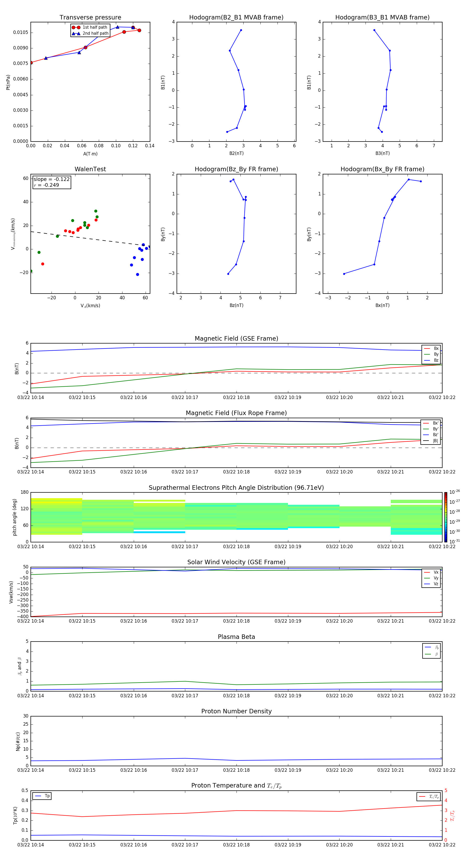Click 'Magnetic Field (GSE Frame)' title
This screenshot has width=473, height=868.
click(x=236, y=339)
